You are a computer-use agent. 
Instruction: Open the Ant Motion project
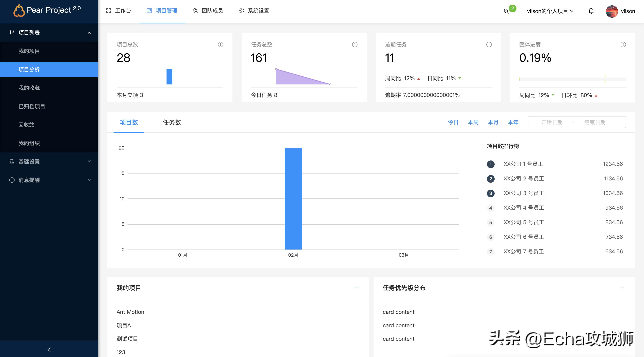pyautogui.click(x=130, y=312)
